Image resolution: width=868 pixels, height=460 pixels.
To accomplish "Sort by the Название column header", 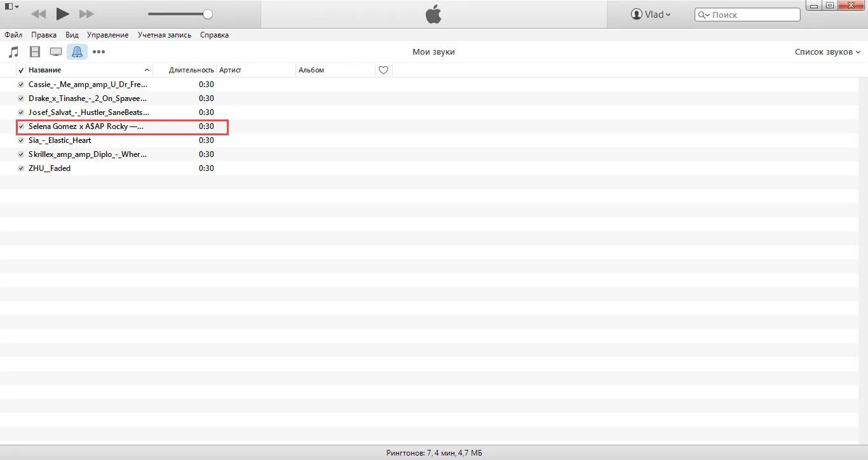I will [x=90, y=70].
